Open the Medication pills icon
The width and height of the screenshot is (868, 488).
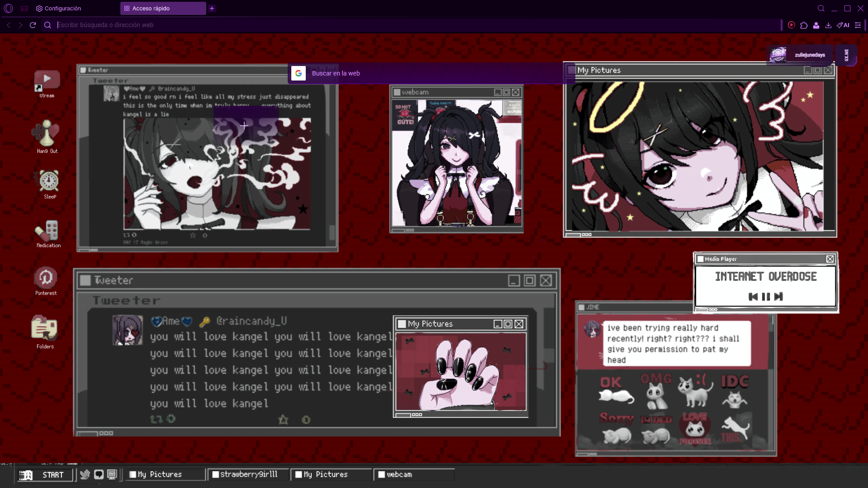[48, 234]
